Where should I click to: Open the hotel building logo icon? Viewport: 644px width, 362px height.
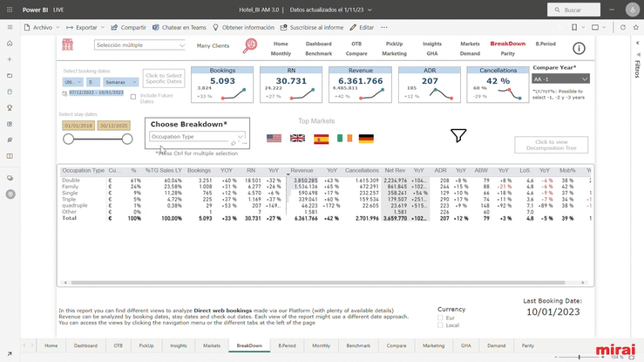[x=68, y=44]
